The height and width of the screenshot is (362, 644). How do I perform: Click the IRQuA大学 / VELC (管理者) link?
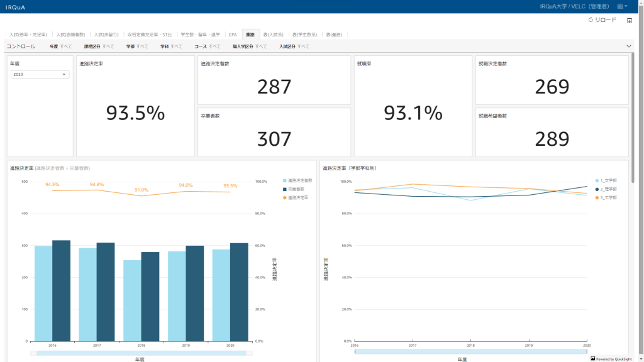[574, 6]
